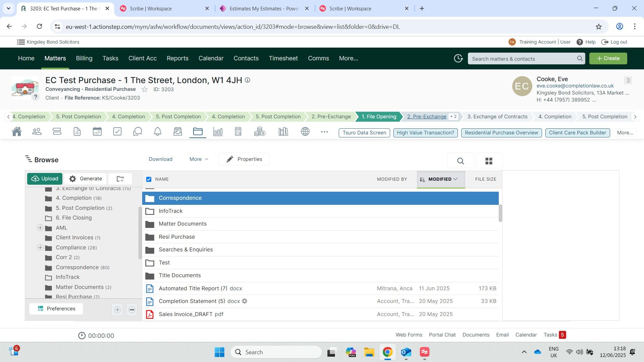Switch to grid view icon

pyautogui.click(x=489, y=161)
